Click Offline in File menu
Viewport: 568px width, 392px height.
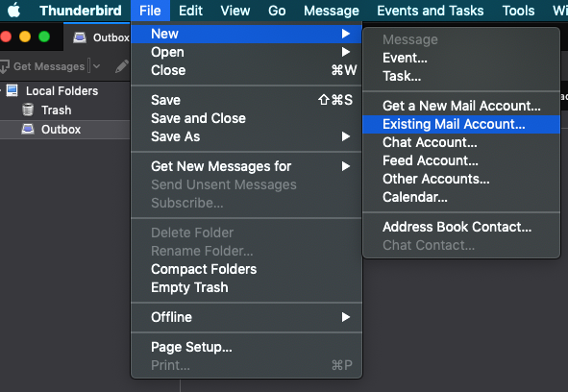pos(246,317)
